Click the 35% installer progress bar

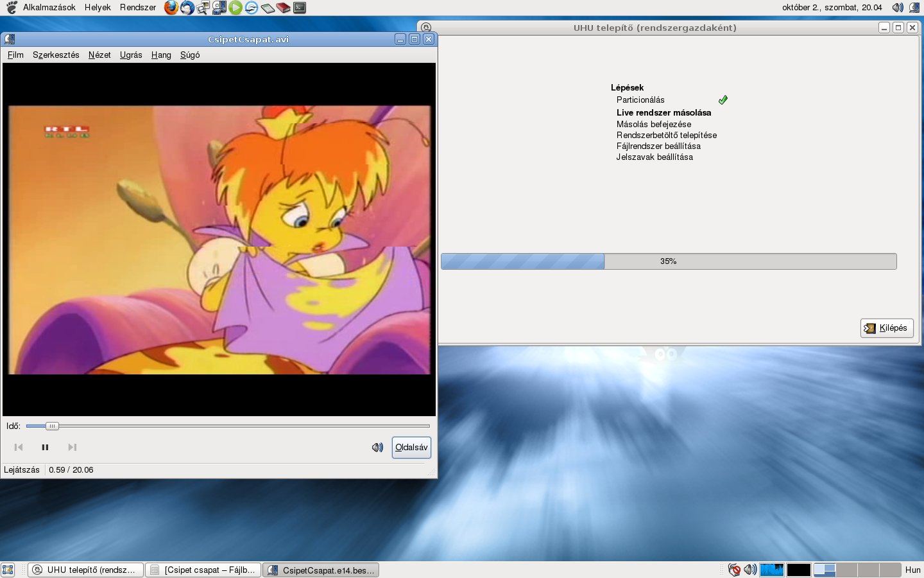pos(669,261)
